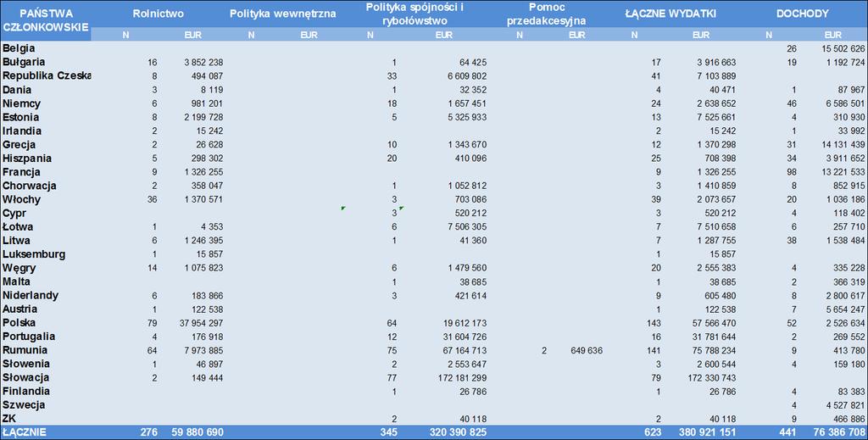Image resolution: width=868 pixels, height=440 pixels.
Task: Select the Cypr country cell
Action: (14, 213)
